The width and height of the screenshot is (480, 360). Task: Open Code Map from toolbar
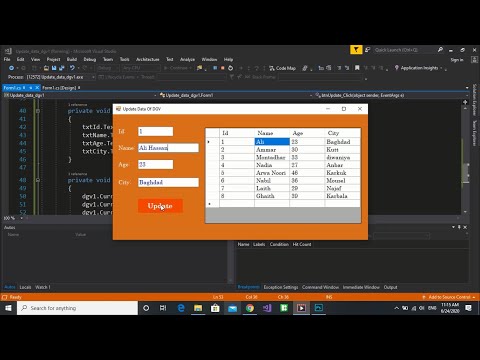(282, 68)
